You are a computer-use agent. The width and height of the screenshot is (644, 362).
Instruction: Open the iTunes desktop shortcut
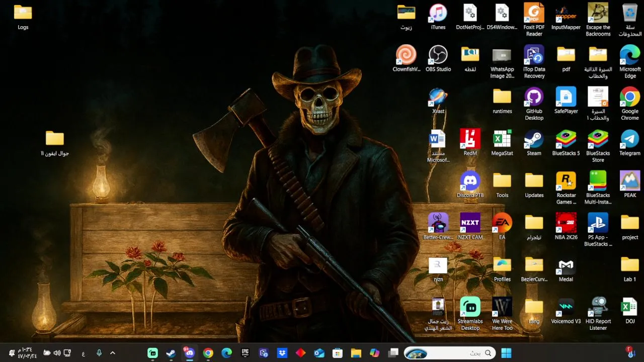438,17
